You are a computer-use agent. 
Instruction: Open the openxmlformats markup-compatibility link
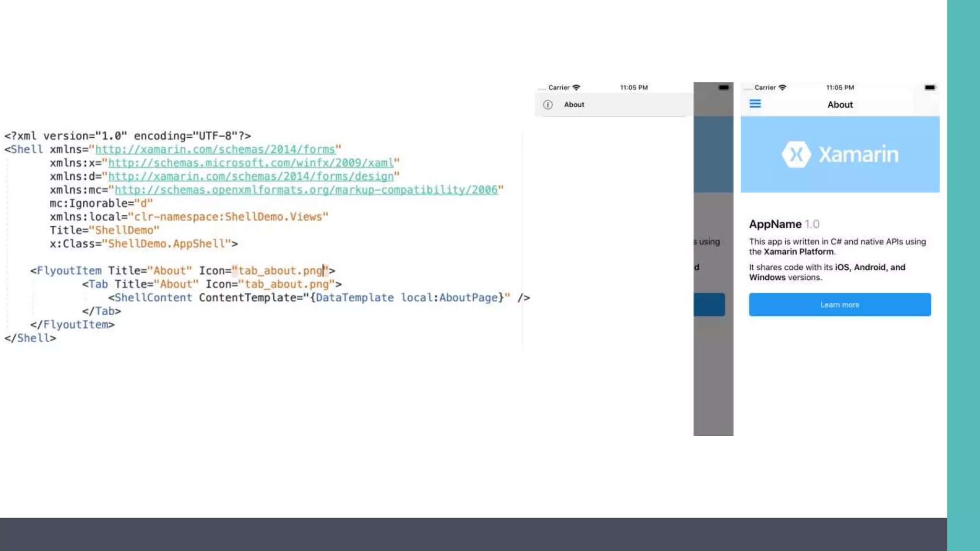[306, 190]
